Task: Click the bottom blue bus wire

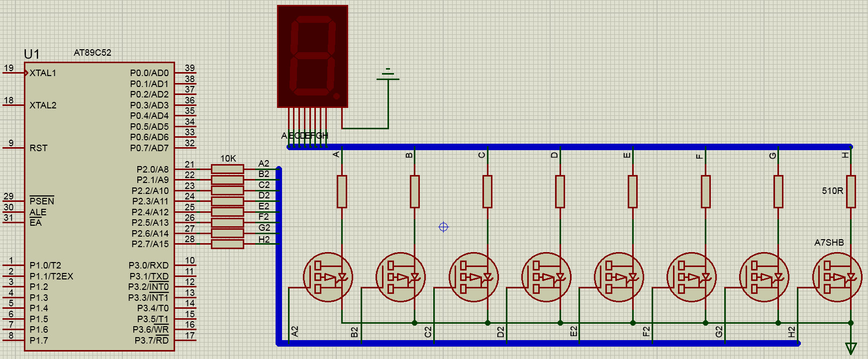Action: pyautogui.click(x=538, y=343)
